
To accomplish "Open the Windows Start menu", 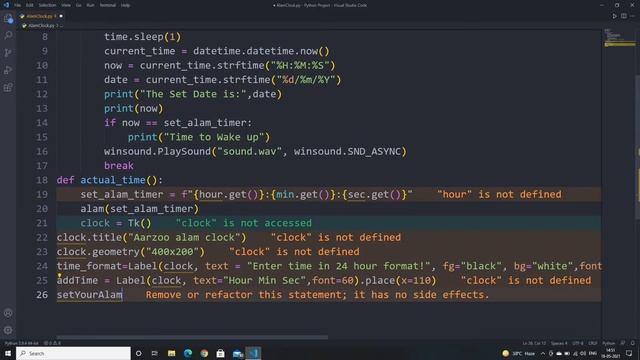I will [x=7, y=353].
